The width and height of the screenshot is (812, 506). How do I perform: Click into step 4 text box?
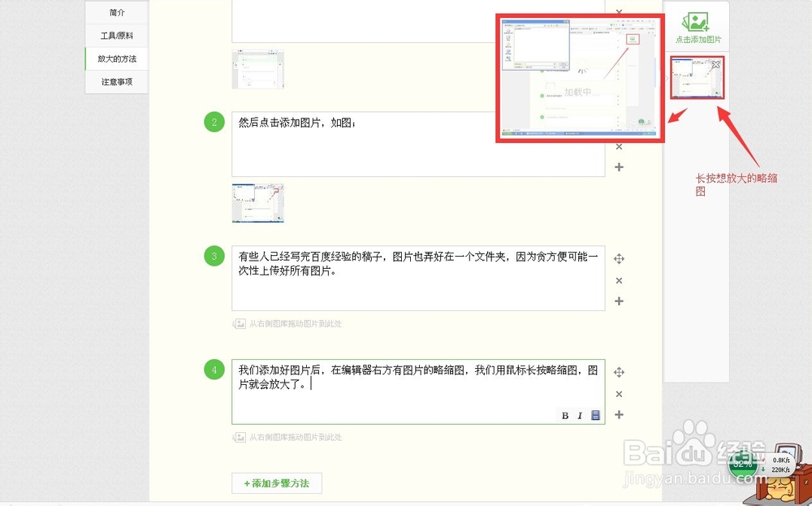click(418, 391)
